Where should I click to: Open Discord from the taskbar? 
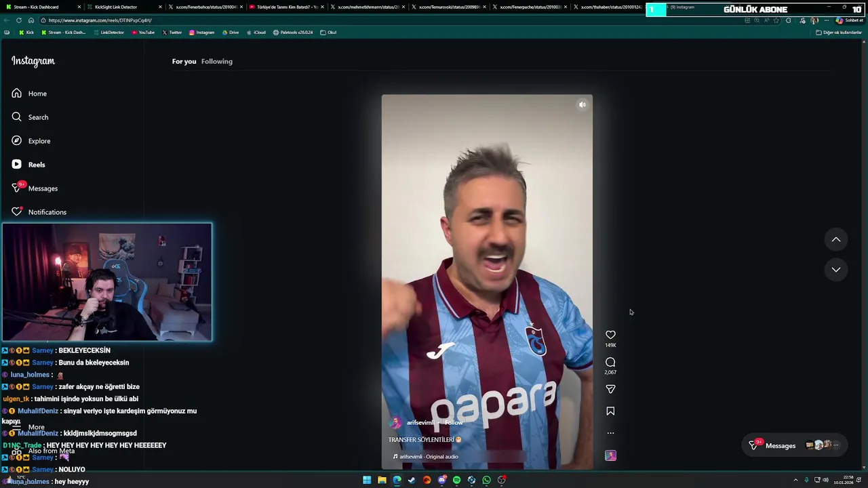pyautogui.click(x=441, y=480)
